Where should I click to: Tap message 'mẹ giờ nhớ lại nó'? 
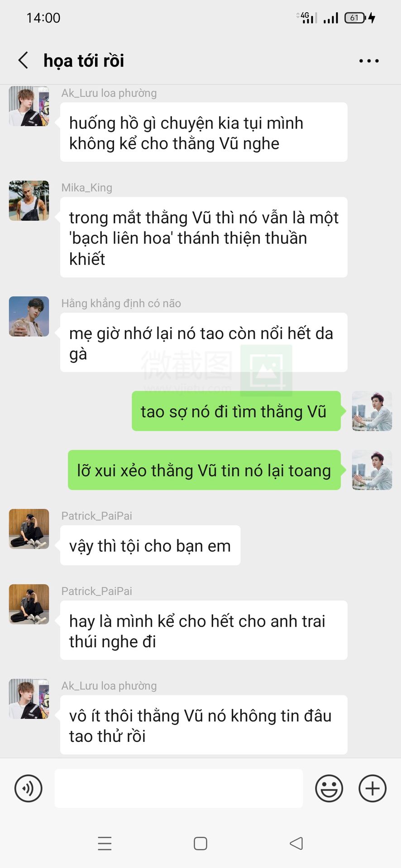coord(204,343)
